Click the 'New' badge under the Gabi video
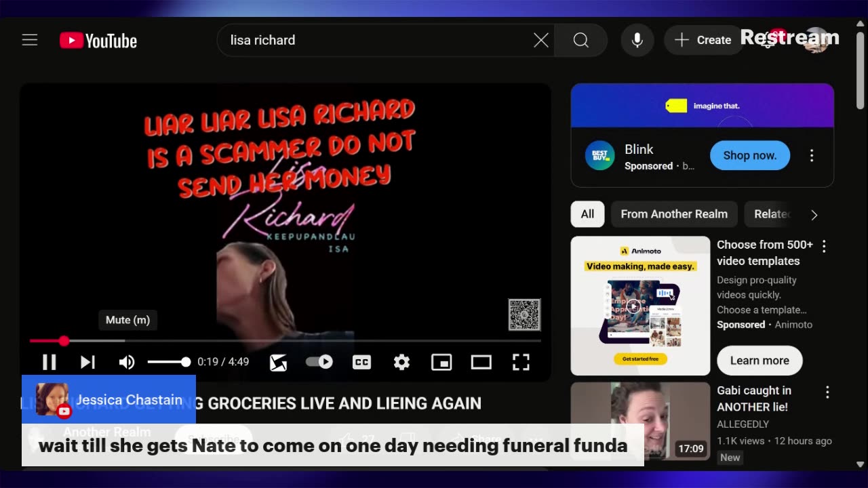The width and height of the screenshot is (868, 488). click(x=730, y=457)
